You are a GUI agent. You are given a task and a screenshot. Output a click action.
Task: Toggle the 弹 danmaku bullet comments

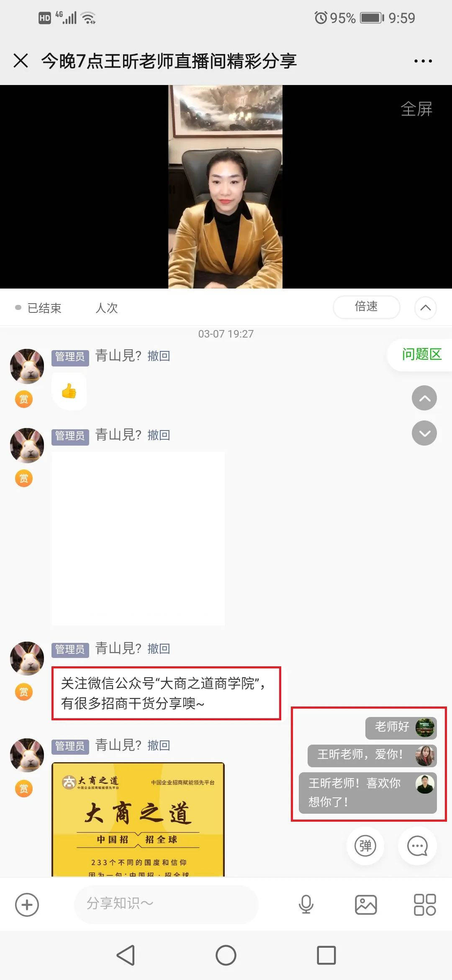[365, 846]
